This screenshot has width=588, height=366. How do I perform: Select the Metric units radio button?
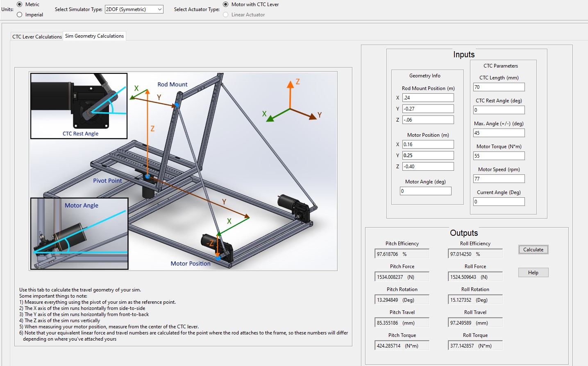tap(19, 5)
